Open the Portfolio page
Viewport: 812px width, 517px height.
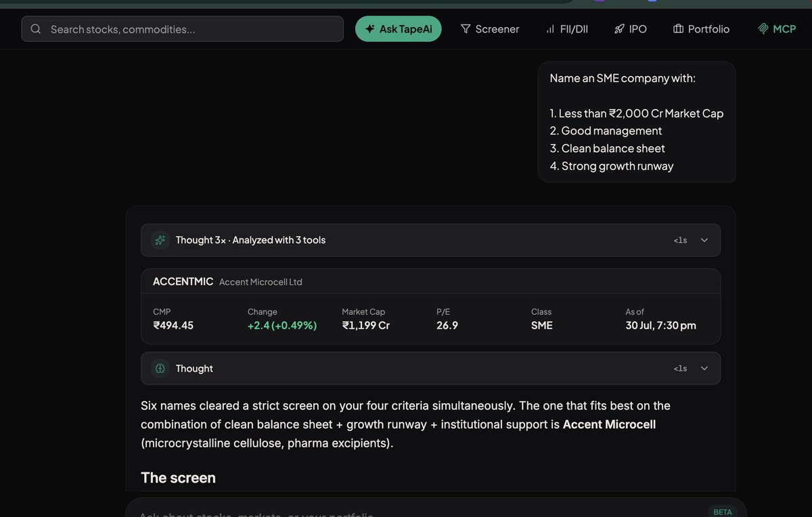pyautogui.click(x=702, y=29)
